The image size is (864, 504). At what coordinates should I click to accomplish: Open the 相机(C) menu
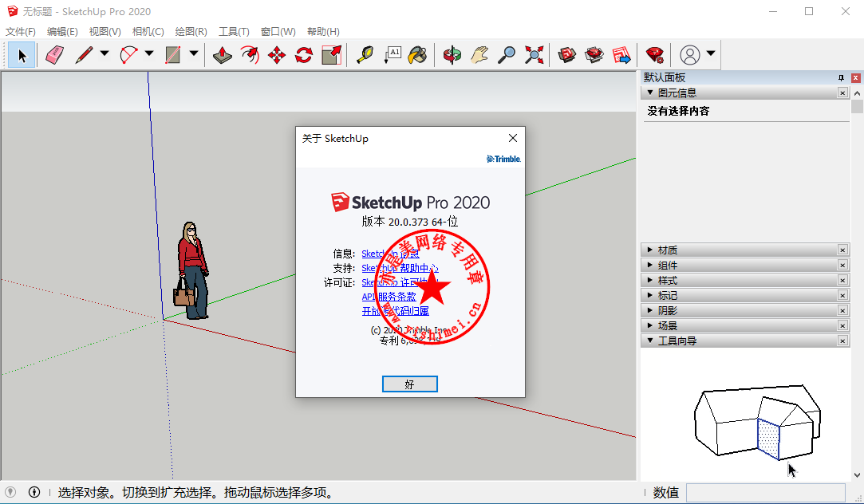[x=148, y=31]
